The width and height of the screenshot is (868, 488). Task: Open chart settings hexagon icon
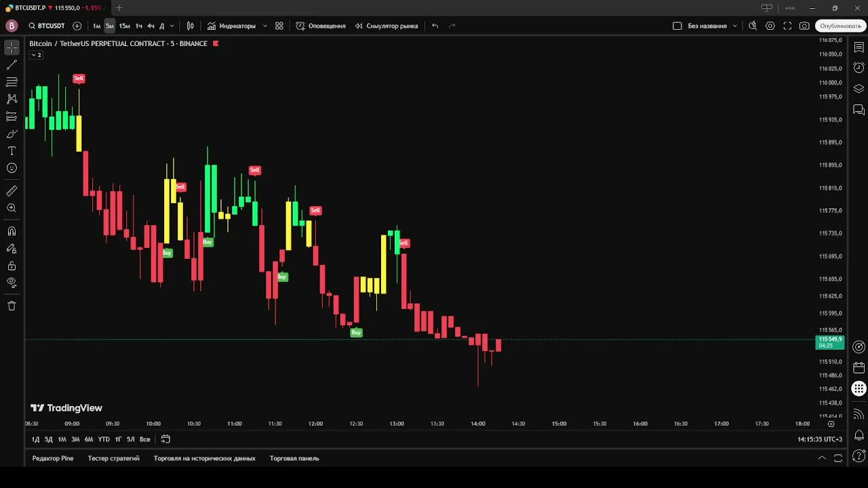(770, 26)
